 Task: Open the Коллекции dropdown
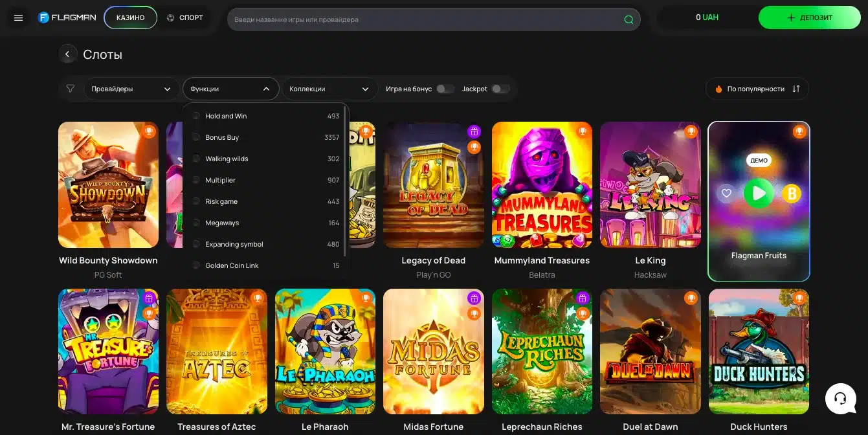pos(329,89)
